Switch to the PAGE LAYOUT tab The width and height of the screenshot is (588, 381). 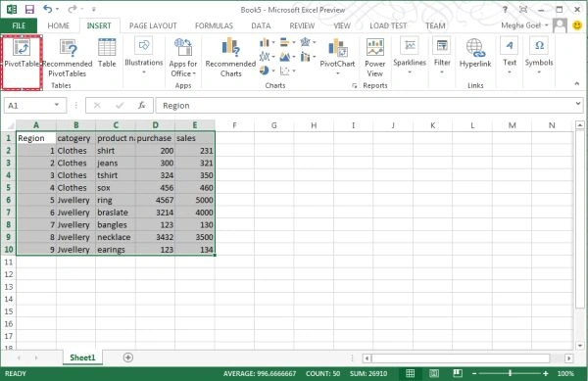click(153, 25)
